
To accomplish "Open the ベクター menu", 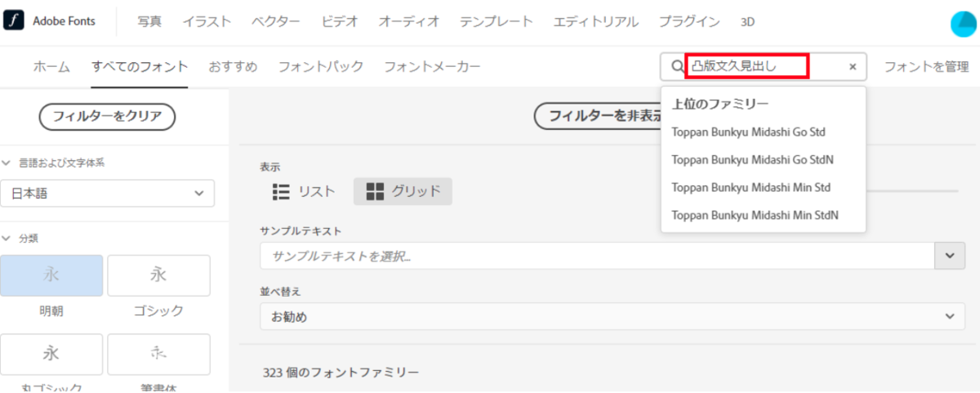I will (276, 22).
